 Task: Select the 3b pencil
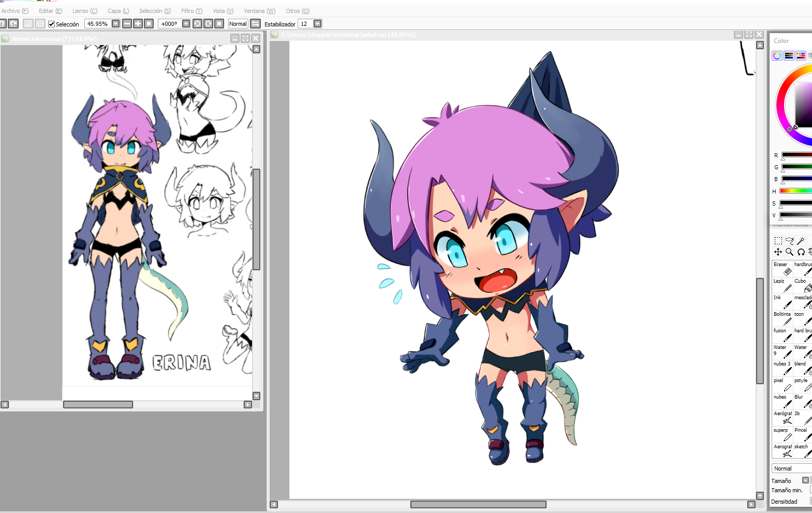click(x=803, y=417)
